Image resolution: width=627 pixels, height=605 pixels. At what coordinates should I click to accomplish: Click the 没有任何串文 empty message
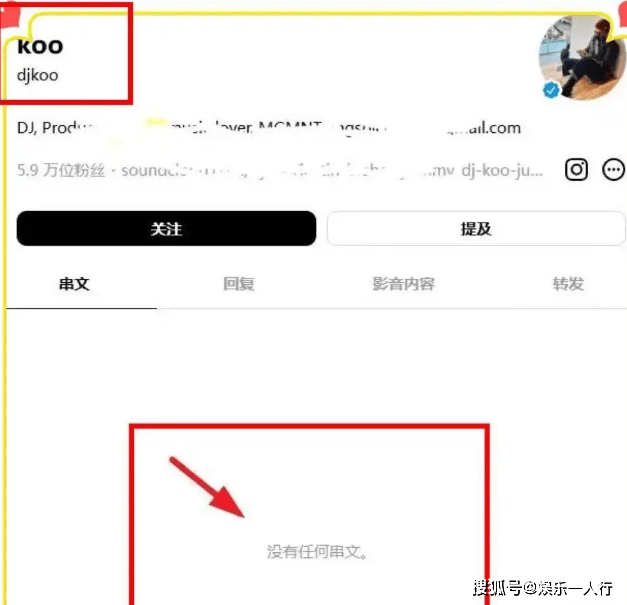317,552
